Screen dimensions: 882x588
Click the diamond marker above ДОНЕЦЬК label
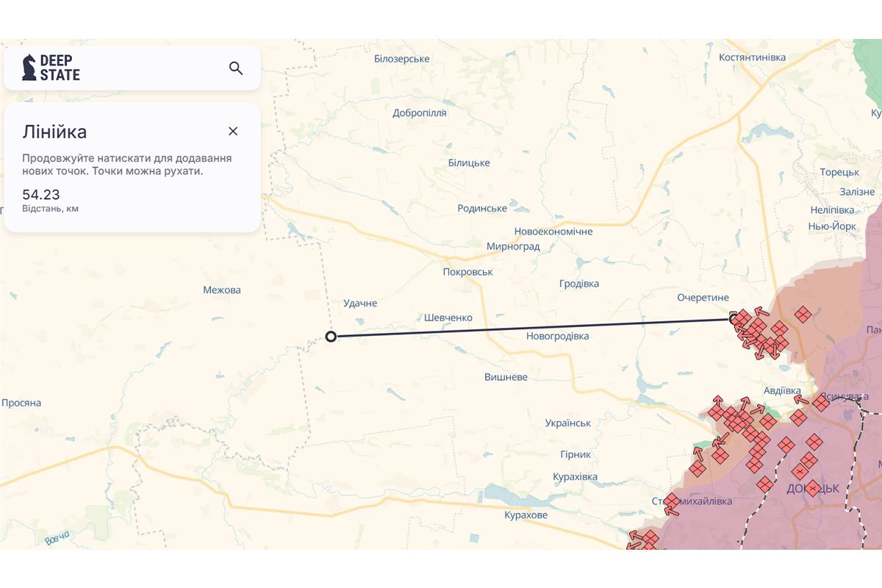(799, 472)
